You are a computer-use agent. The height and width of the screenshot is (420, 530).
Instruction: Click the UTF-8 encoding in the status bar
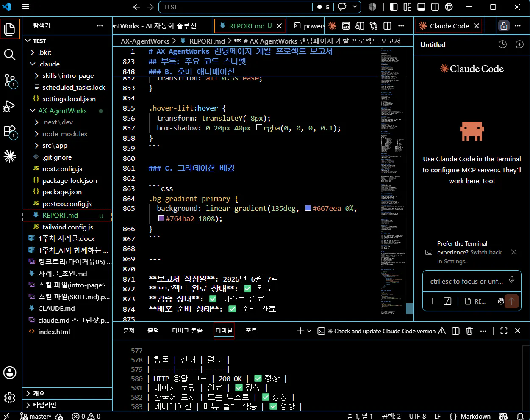pos(417,416)
